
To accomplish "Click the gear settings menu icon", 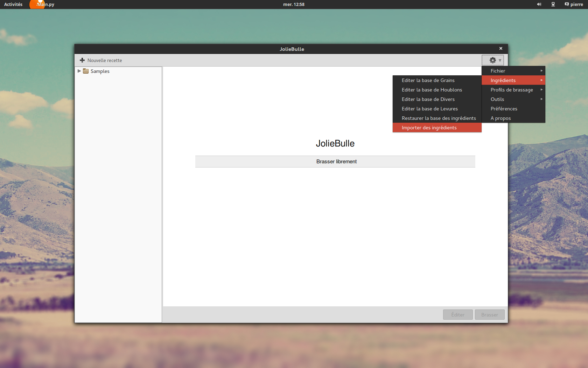I will click(492, 60).
